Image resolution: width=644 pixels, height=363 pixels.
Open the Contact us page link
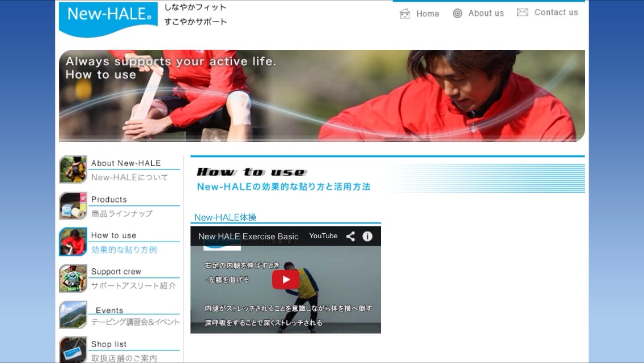[556, 12]
